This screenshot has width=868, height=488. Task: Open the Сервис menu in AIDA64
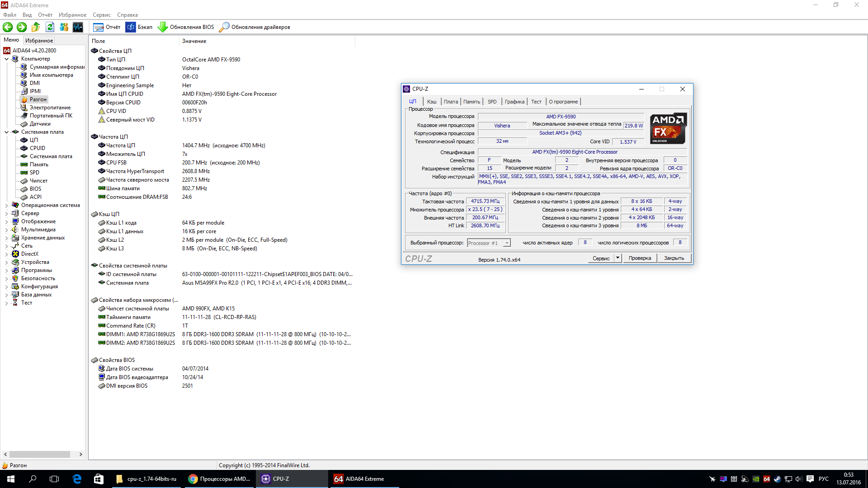point(101,15)
